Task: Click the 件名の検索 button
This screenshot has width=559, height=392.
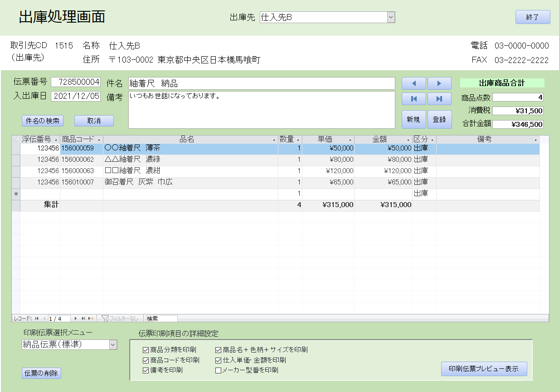Action: 43,121
